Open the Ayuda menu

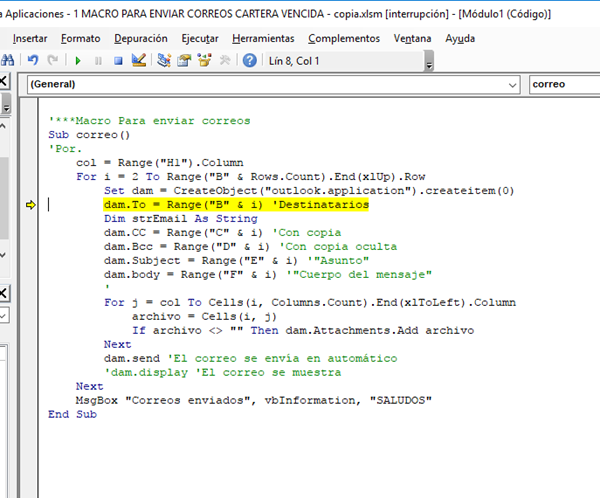460,38
